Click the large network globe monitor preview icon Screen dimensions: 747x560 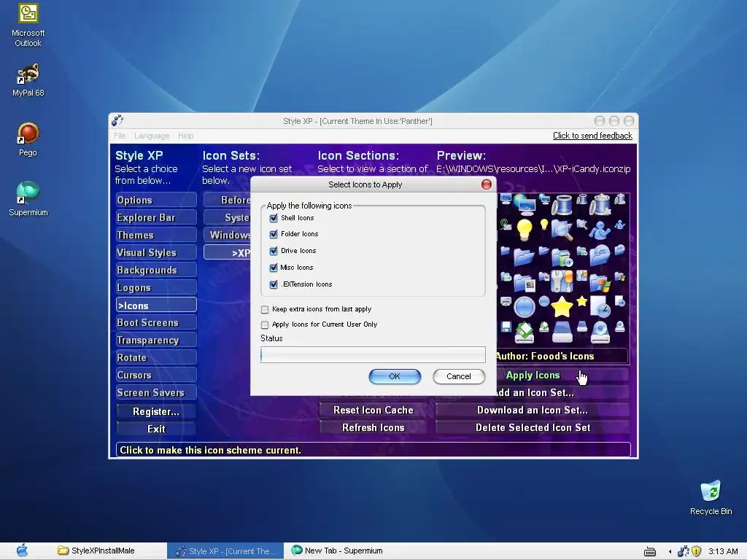click(x=524, y=205)
